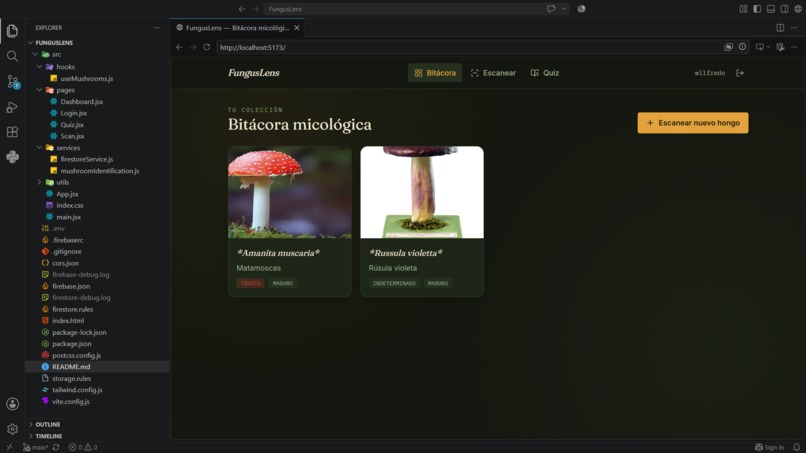Reload the Simple Browser page
806x453 pixels.
click(207, 47)
